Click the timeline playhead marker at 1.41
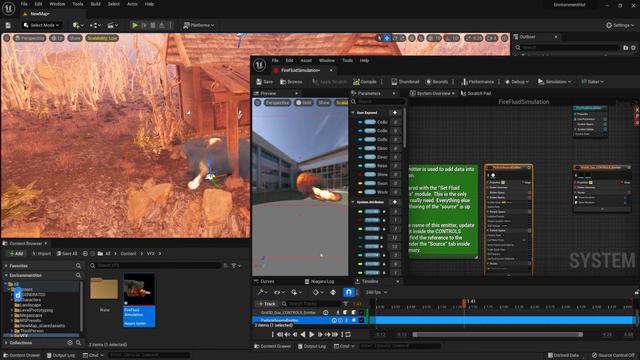Image resolution: width=640 pixels, height=360 pixels. tap(464, 302)
